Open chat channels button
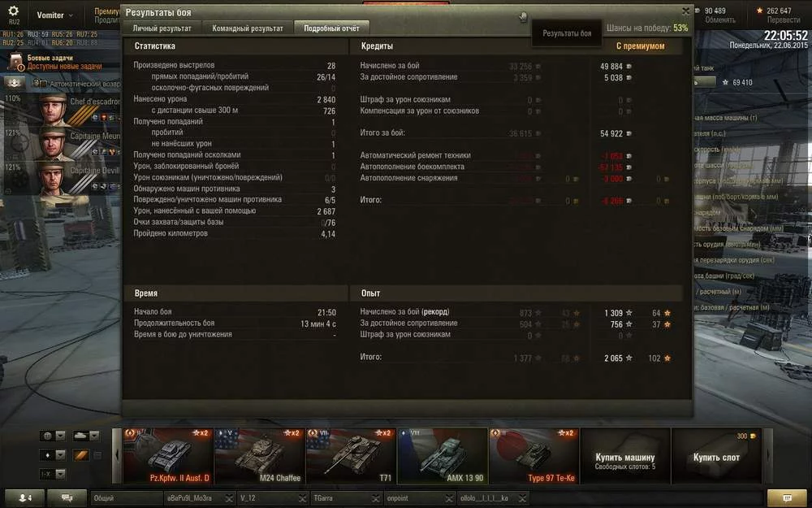Viewport: 812px width, 508px height. pos(67,497)
